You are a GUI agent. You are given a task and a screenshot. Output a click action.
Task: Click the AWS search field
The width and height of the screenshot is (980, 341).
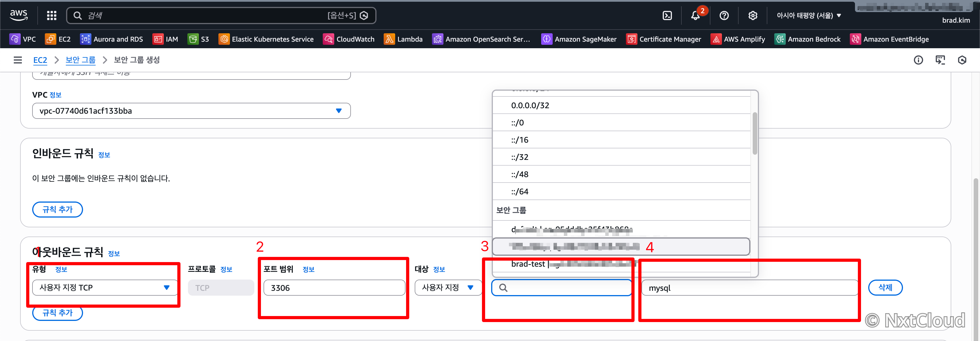click(221, 15)
